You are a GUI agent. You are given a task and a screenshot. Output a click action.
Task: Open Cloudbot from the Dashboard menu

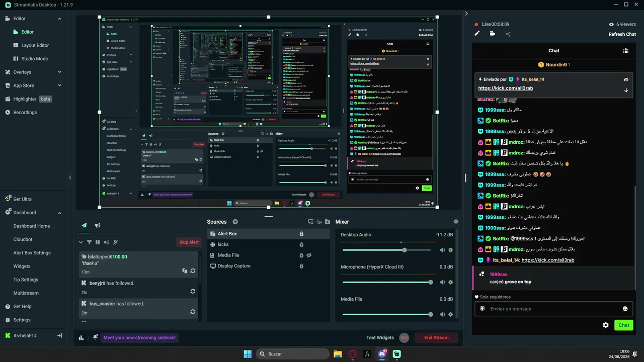(23, 239)
